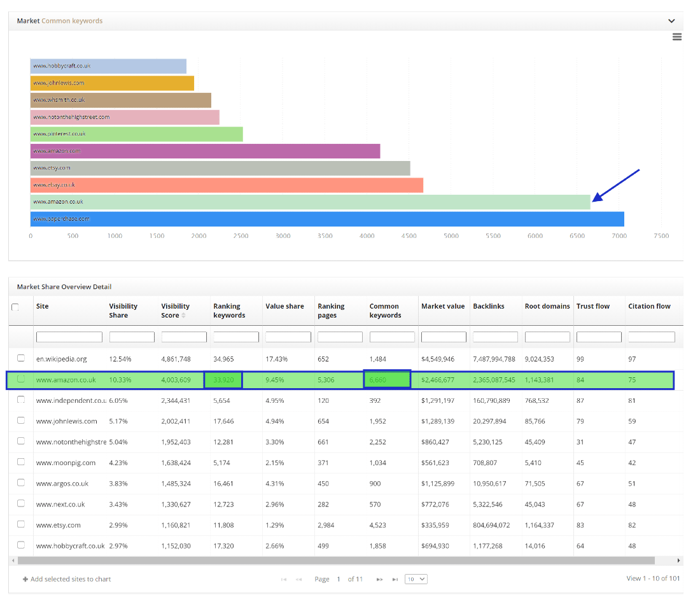Click the plus icon for Add selected sites
The image size is (700, 609).
(x=25, y=579)
